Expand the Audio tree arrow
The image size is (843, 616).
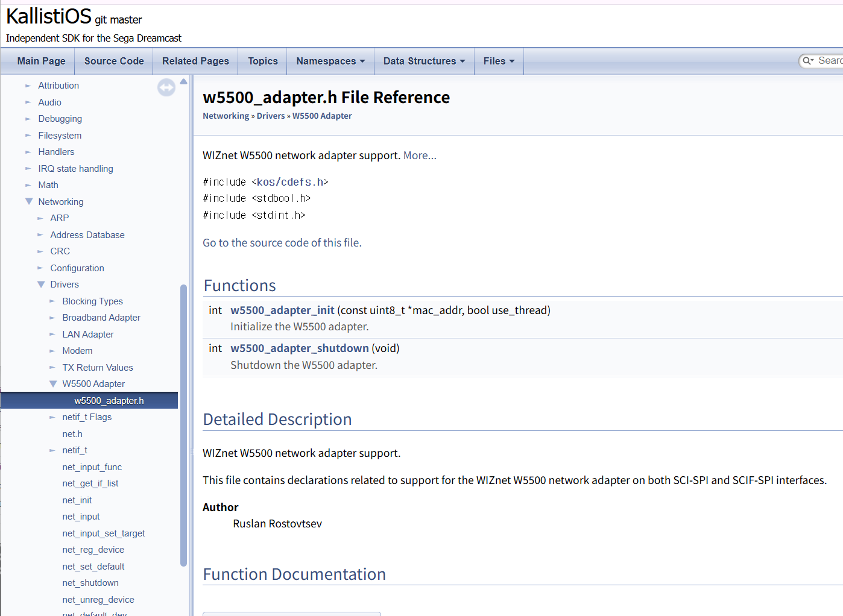28,102
